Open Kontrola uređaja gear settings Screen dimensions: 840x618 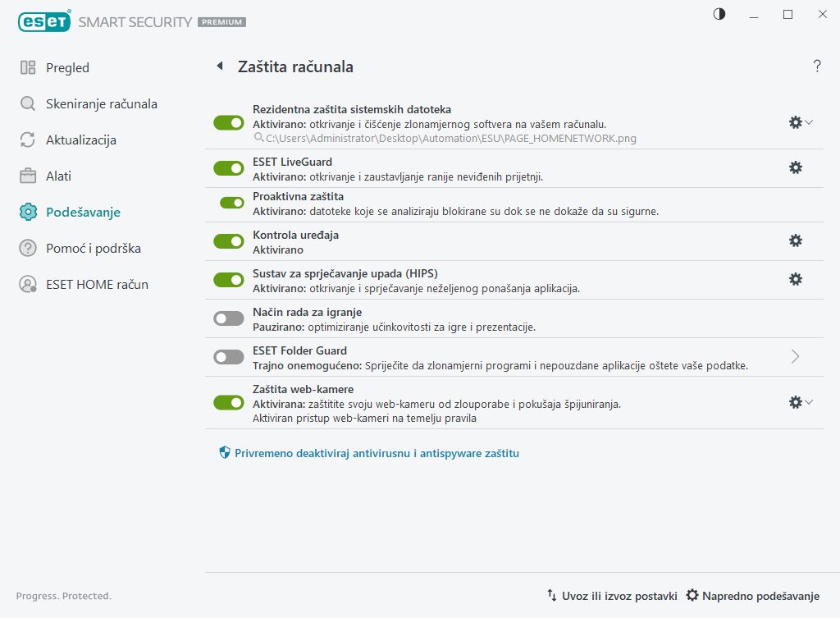tap(795, 240)
